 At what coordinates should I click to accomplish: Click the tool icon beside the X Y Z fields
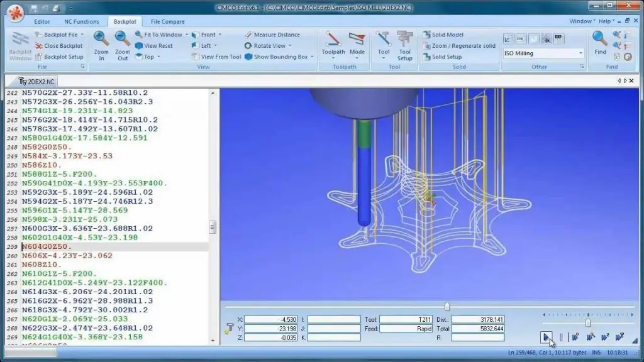(x=229, y=328)
